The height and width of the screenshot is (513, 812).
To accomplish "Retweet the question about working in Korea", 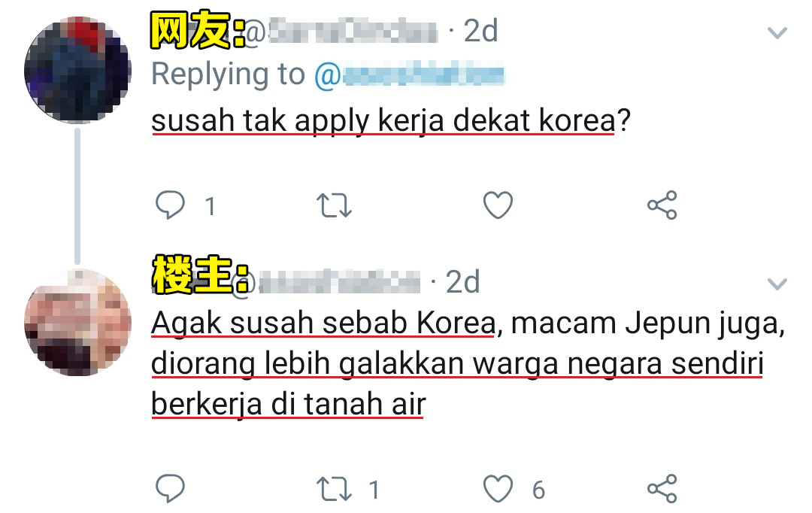I will click(x=334, y=205).
